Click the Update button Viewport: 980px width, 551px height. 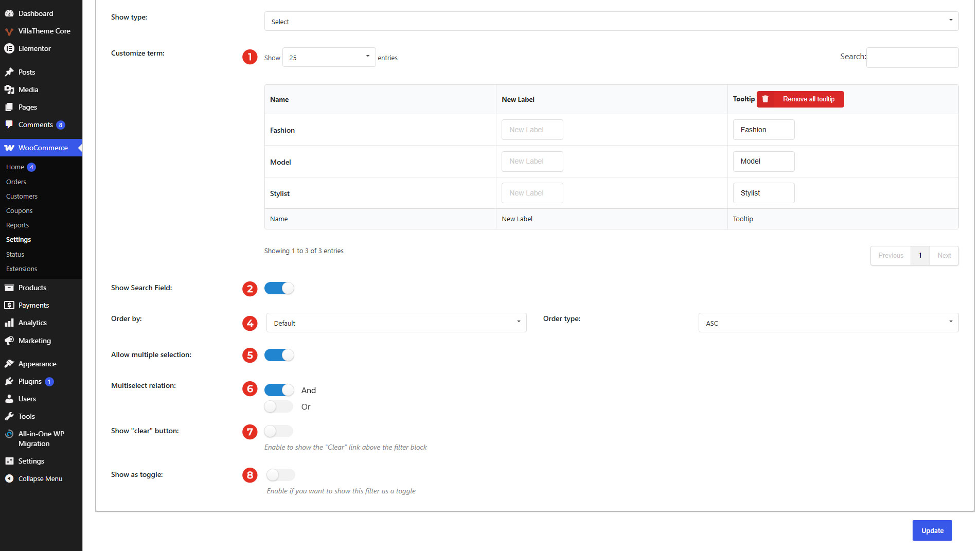click(932, 530)
